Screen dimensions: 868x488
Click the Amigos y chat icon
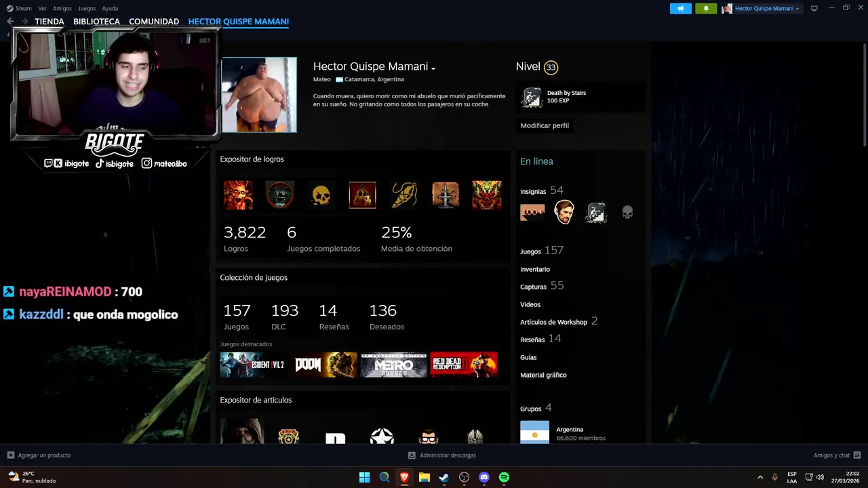coord(857,455)
